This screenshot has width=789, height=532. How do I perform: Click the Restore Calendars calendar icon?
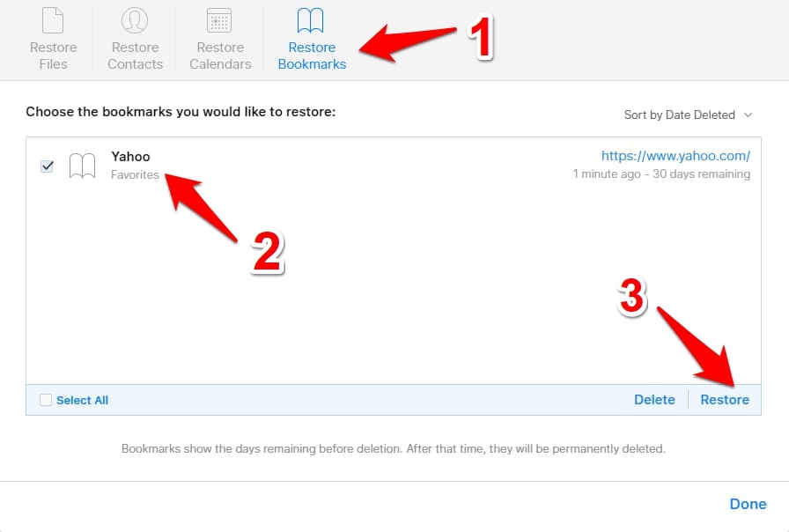219,20
